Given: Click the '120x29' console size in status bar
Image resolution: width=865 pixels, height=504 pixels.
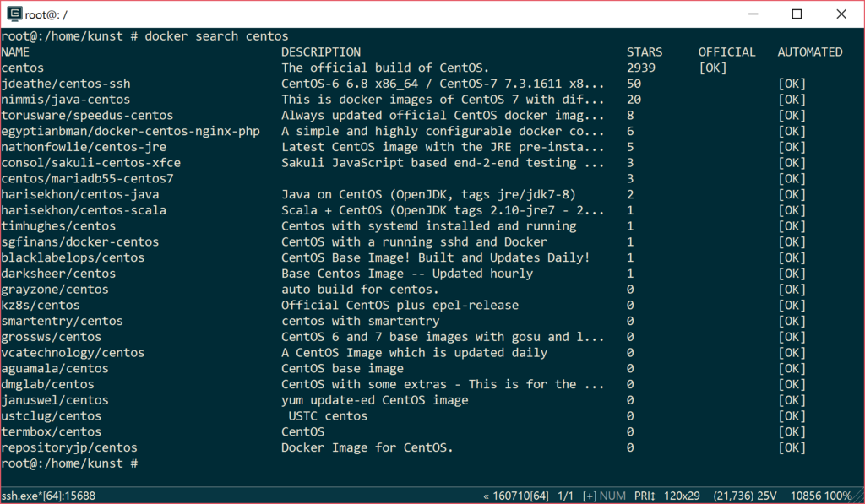Looking at the screenshot, I should [682, 496].
